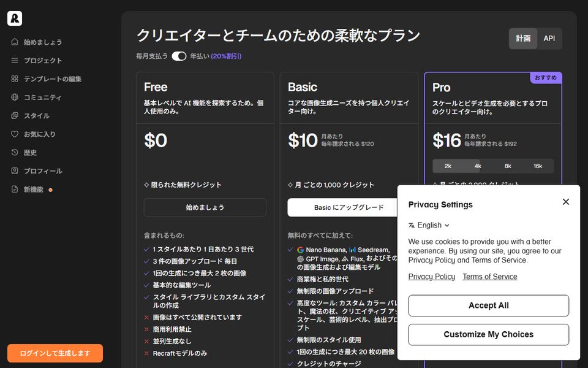588x368 pixels.
Task: Click the heart icon beside お気に入り
Action: [x=15, y=134]
